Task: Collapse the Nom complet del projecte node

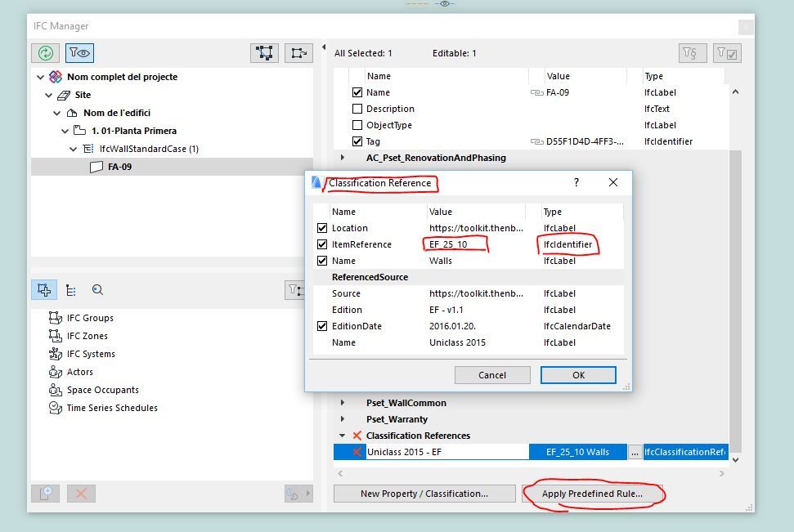Action: click(41, 77)
